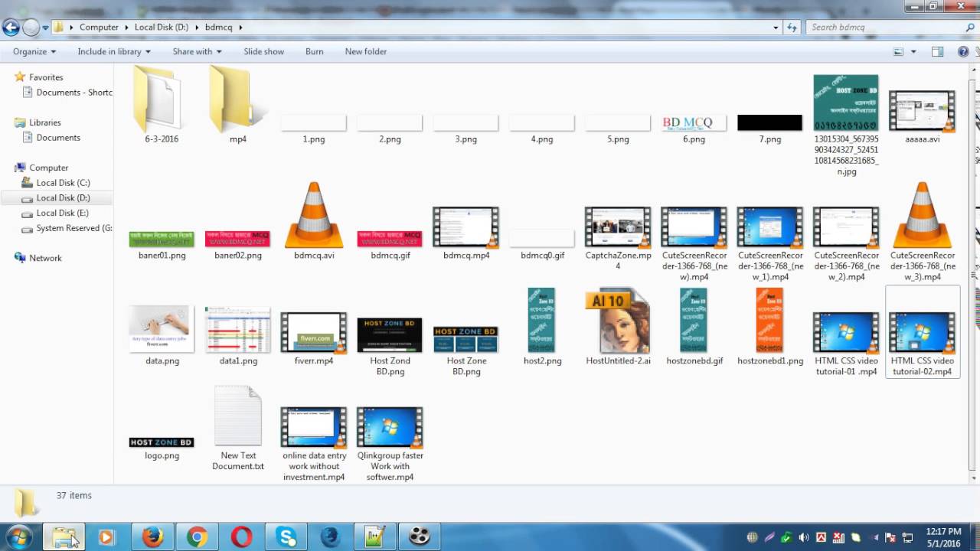Viewport: 980px width, 551px height.
Task: Select HTML CSS video tutorial-01 .mp4
Action: [846, 344]
